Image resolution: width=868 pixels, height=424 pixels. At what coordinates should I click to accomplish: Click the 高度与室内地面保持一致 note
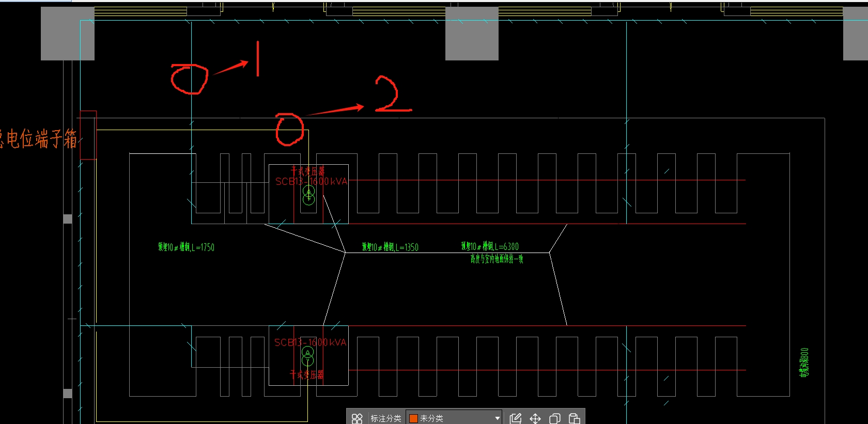pyautogui.click(x=497, y=259)
